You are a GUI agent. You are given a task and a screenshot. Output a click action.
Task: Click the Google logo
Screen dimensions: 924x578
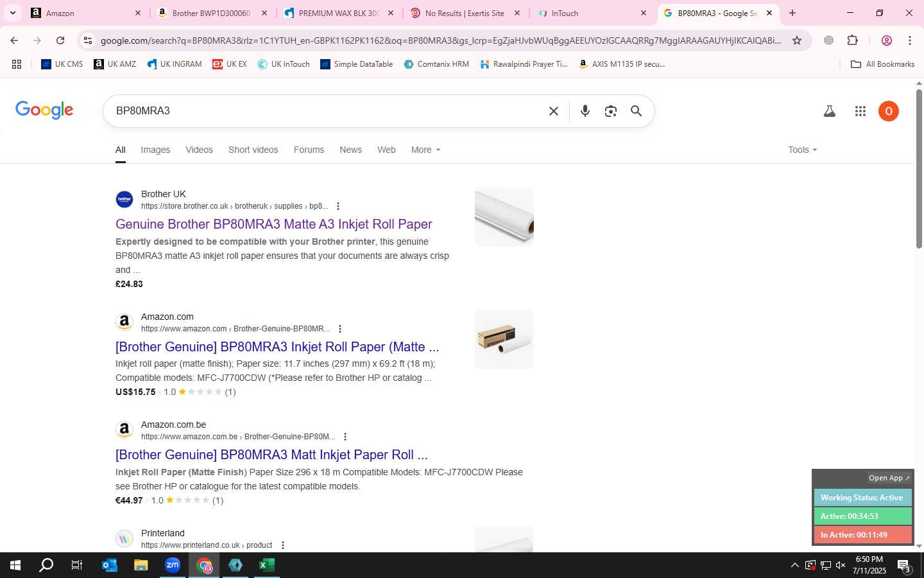44,110
